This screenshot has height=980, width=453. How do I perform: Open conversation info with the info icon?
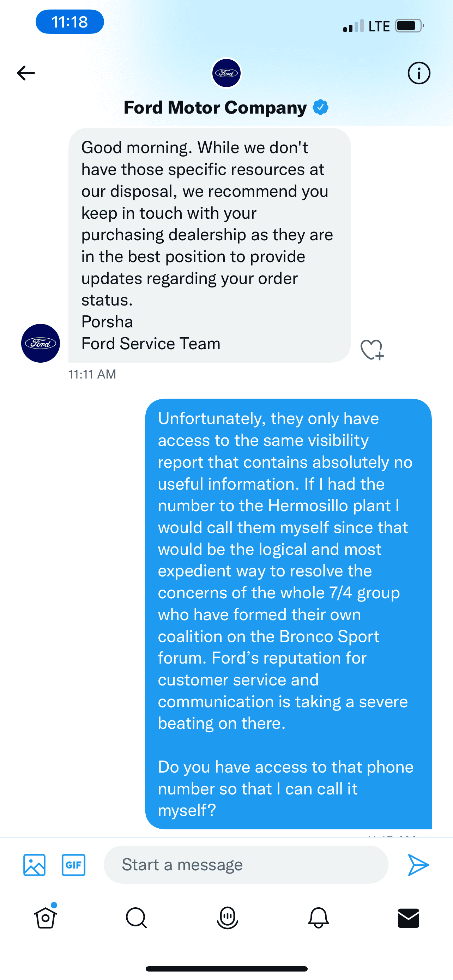419,73
